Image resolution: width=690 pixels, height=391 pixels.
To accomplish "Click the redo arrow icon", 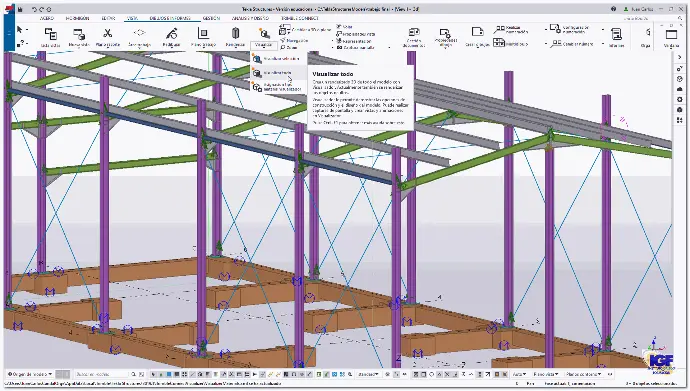I will coord(42,9).
